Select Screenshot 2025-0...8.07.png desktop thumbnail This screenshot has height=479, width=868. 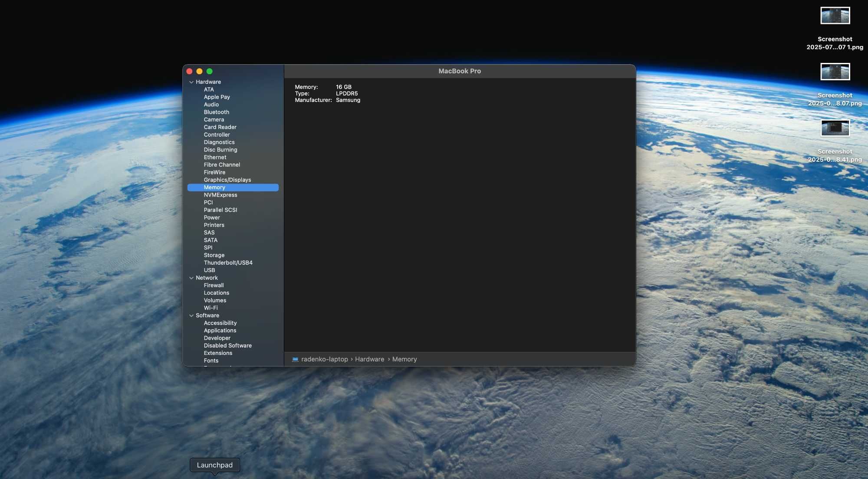[835, 72]
